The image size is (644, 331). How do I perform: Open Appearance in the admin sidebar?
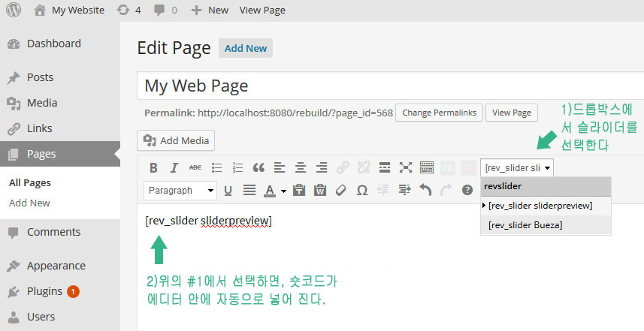[x=56, y=265]
